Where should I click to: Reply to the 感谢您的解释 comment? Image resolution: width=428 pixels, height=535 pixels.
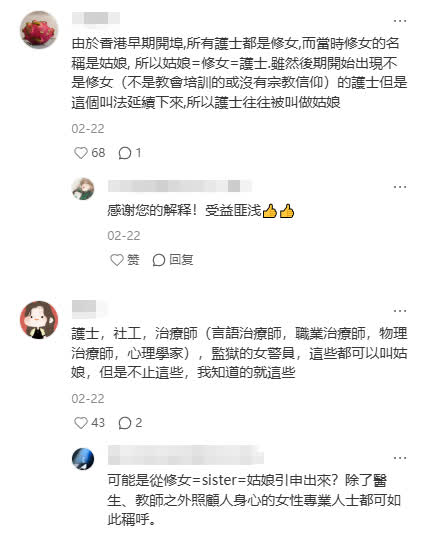(x=173, y=260)
